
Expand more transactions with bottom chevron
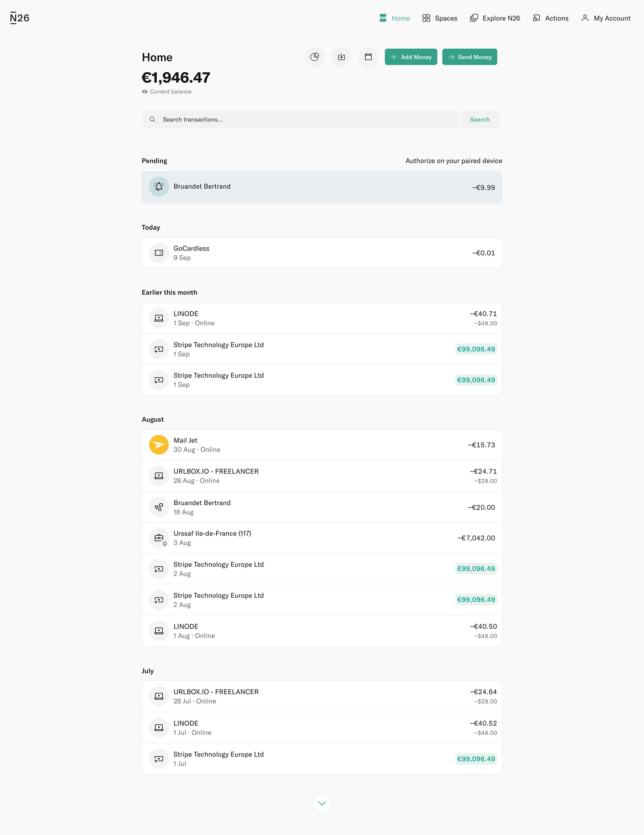point(322,803)
